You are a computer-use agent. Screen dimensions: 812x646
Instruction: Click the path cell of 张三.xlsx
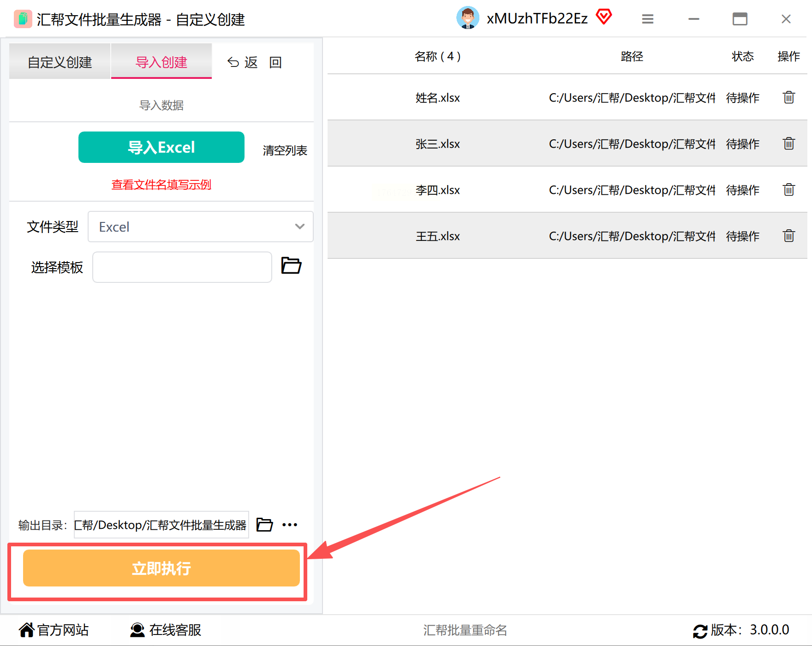point(632,144)
